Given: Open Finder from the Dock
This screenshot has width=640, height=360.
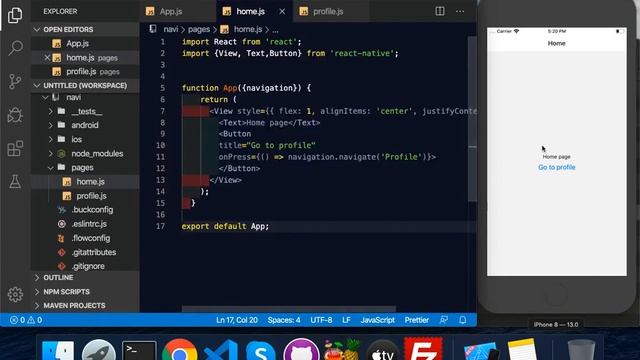Looking at the screenshot, I should click(x=58, y=350).
